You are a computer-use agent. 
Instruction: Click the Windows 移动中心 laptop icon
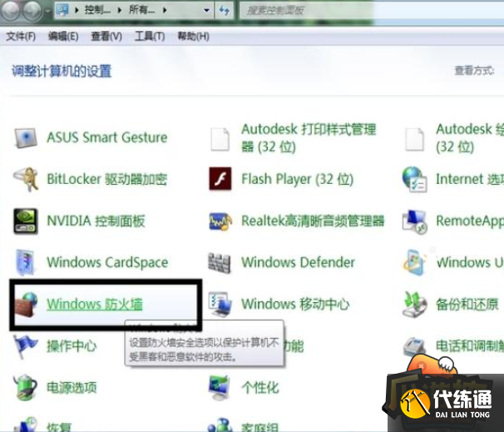tap(220, 304)
